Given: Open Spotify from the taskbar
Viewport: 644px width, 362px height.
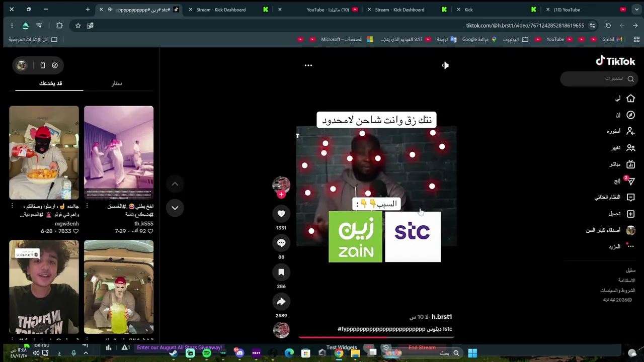Looking at the screenshot, I should click(x=207, y=353).
